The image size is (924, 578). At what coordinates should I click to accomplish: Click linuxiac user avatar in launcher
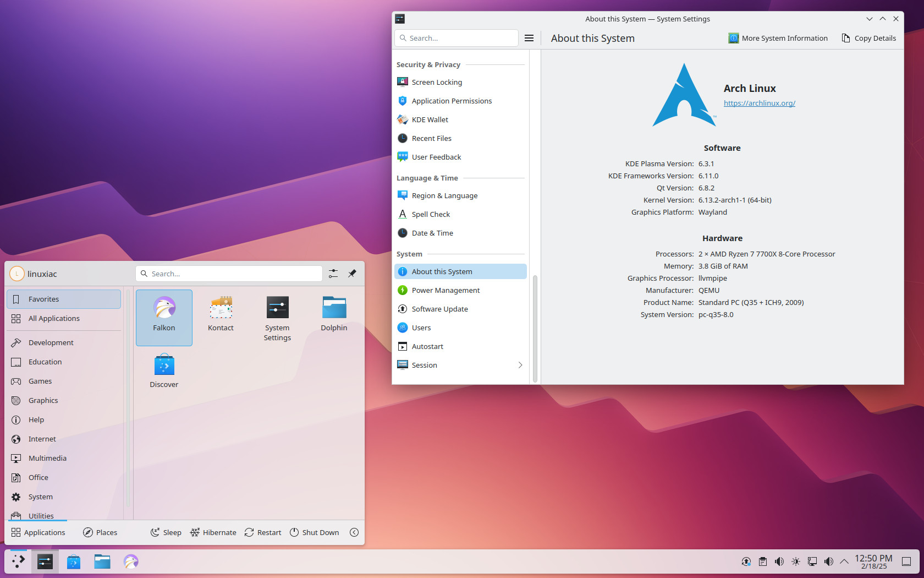[17, 274]
